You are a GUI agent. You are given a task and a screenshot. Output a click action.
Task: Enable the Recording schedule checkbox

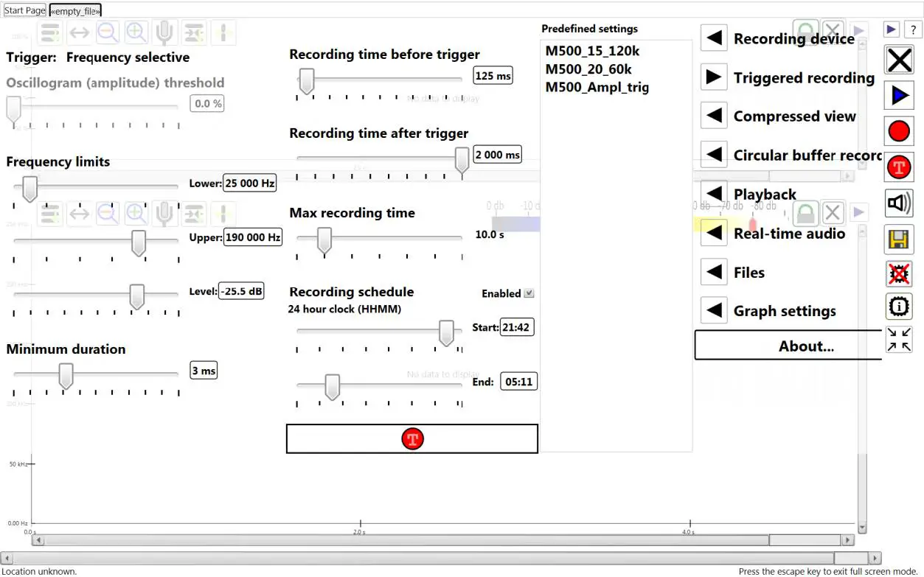click(528, 293)
